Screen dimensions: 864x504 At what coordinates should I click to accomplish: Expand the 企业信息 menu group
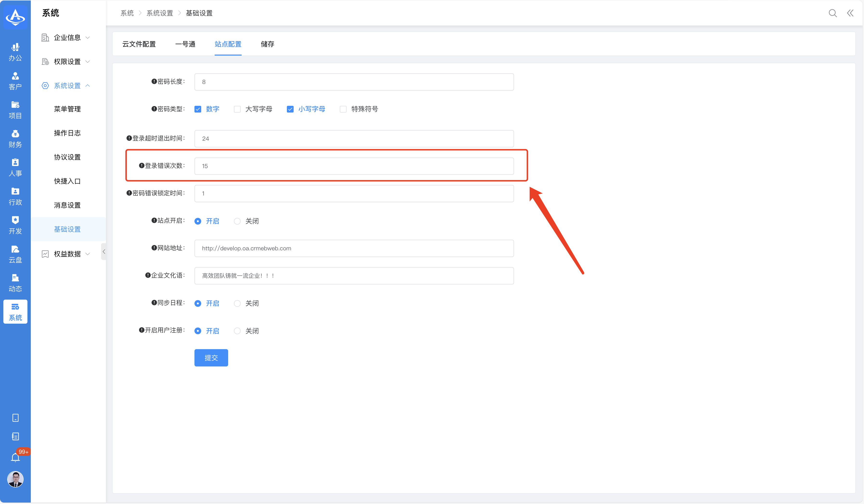pos(67,38)
